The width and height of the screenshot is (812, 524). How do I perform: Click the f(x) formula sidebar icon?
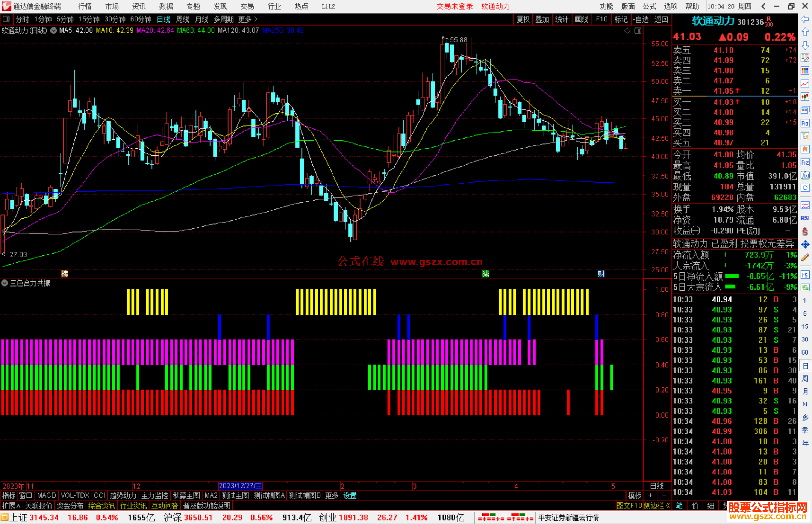[805, 175]
